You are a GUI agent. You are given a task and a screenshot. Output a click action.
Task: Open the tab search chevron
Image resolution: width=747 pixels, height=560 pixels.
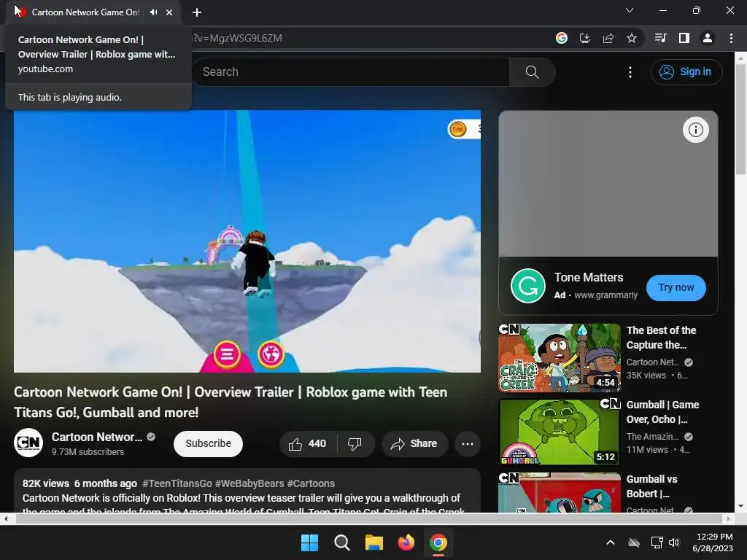click(630, 10)
